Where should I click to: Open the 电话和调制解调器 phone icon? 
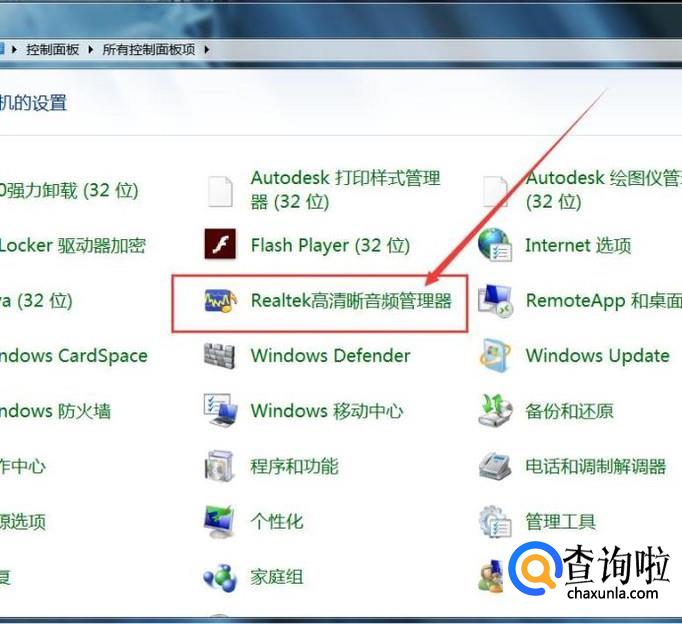click(x=495, y=466)
